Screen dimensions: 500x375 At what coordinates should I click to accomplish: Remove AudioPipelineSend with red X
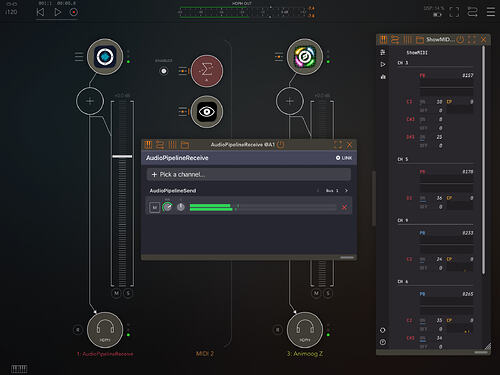[344, 207]
